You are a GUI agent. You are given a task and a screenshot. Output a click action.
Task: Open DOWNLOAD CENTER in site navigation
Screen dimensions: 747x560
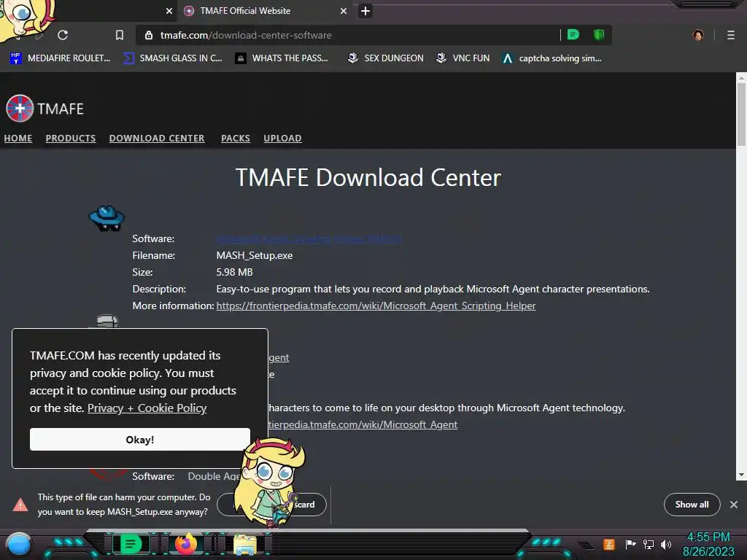click(157, 138)
